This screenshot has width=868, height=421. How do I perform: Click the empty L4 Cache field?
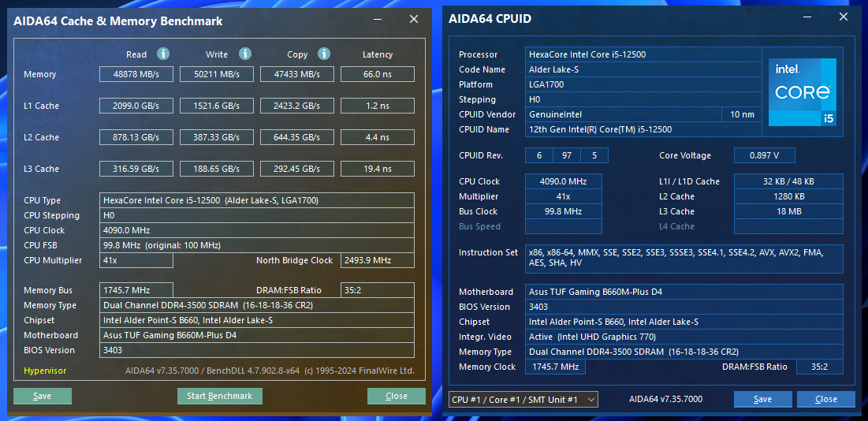(x=789, y=226)
